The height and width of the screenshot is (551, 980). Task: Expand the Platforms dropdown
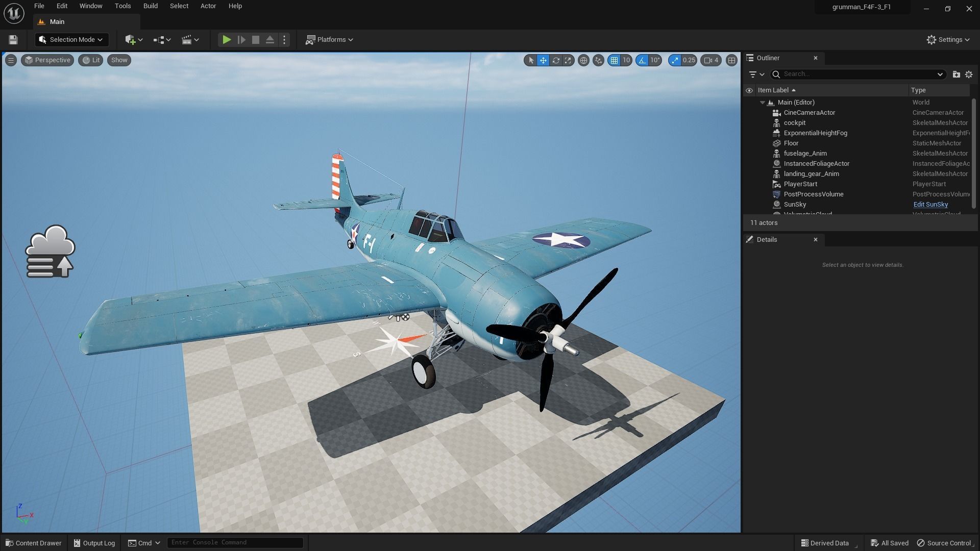click(329, 40)
